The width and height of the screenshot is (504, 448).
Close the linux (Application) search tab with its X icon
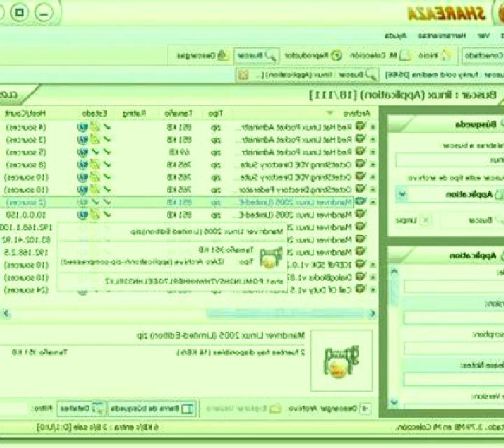tap(244, 75)
